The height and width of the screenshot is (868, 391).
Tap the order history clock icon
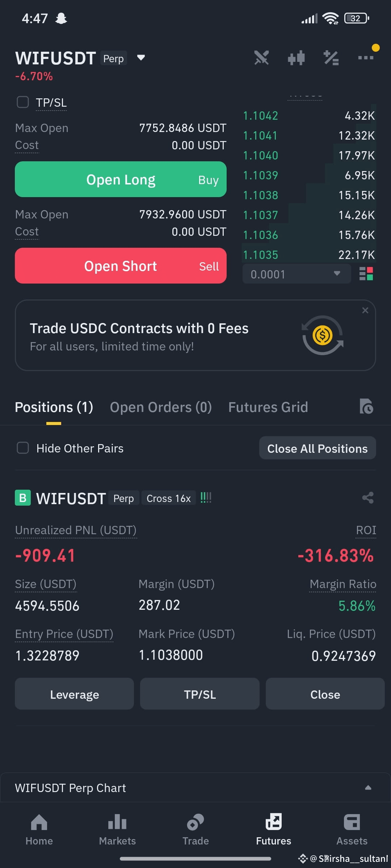[x=366, y=407]
